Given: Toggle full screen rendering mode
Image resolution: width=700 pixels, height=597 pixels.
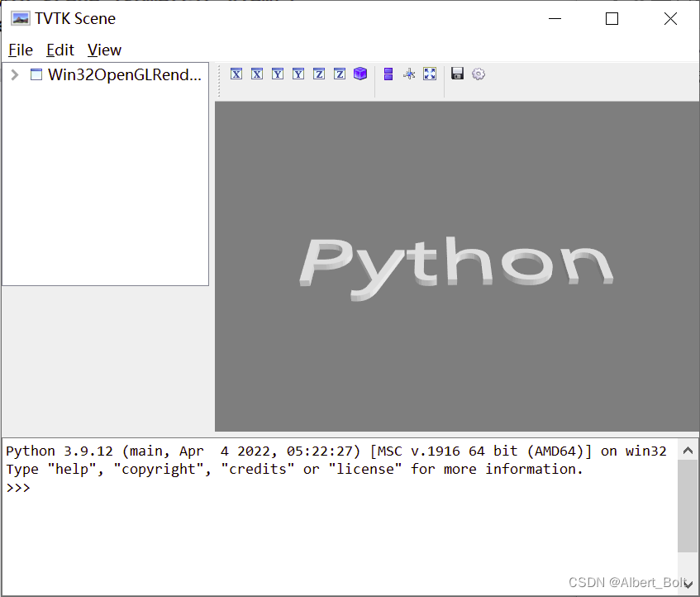Looking at the screenshot, I should [x=429, y=74].
